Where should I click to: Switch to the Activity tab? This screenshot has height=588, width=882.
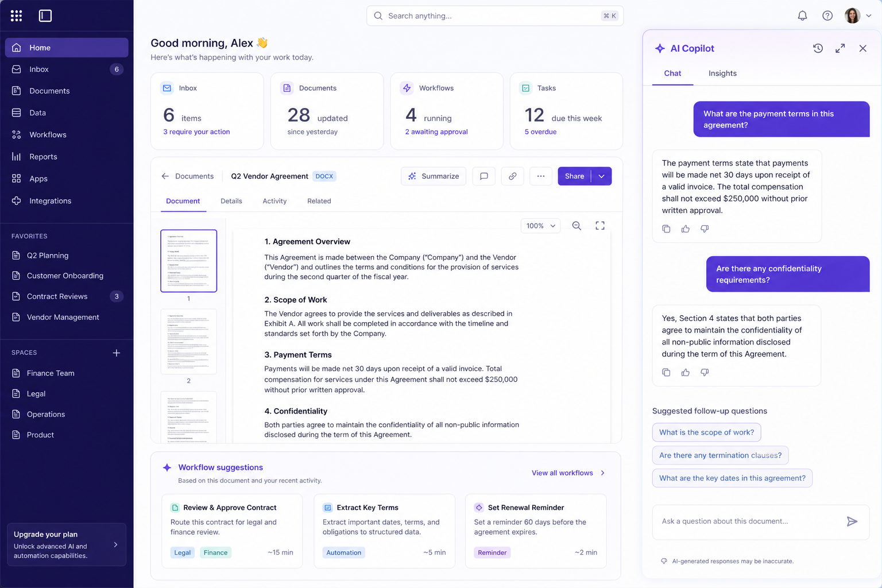(274, 201)
